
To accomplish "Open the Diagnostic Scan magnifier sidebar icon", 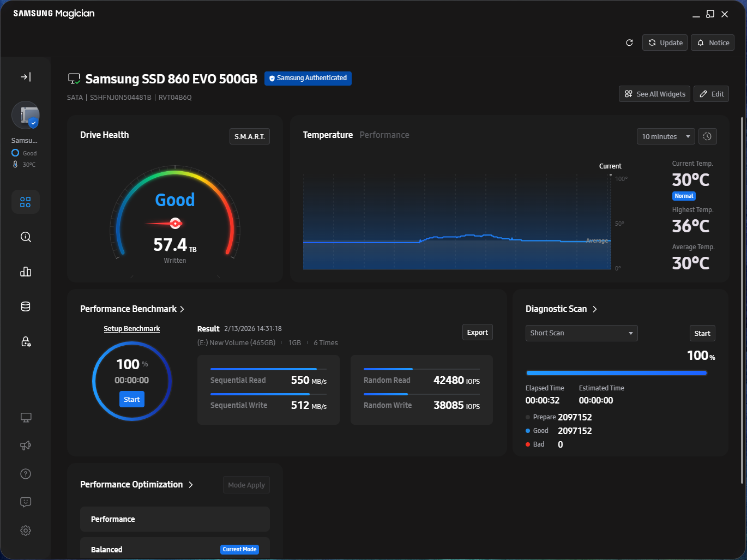I will click(x=26, y=237).
